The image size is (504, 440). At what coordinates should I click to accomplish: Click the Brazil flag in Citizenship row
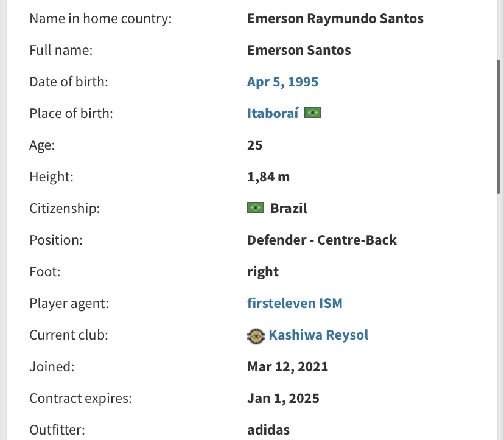256,208
